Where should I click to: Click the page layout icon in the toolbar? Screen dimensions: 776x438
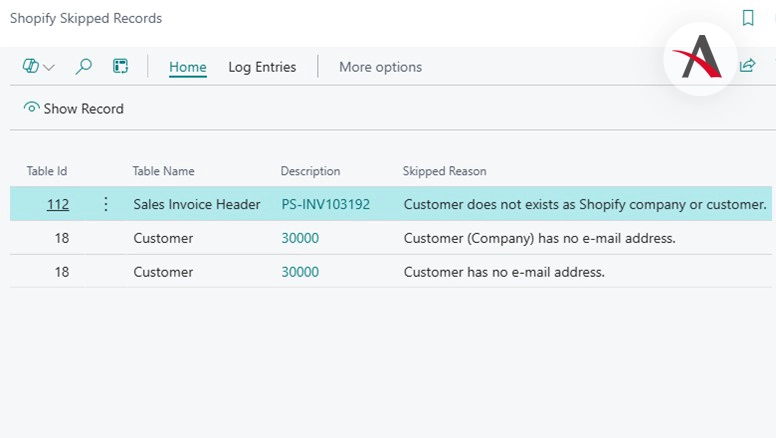(x=120, y=67)
